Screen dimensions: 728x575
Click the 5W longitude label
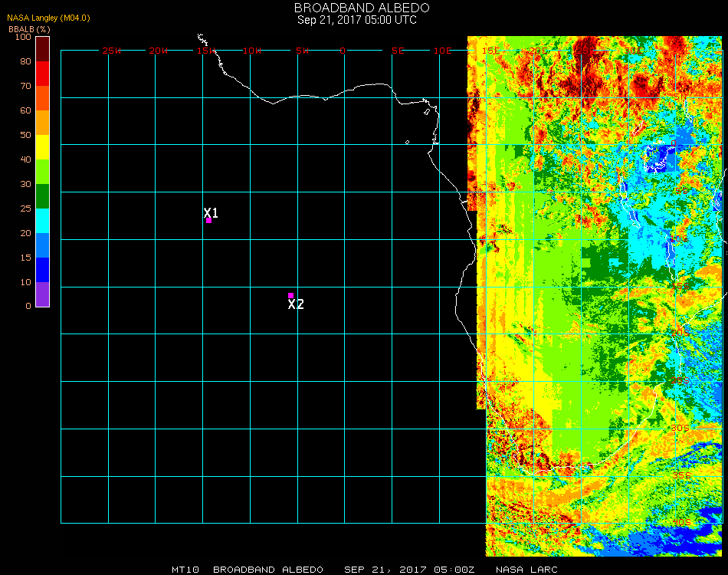[x=302, y=51]
